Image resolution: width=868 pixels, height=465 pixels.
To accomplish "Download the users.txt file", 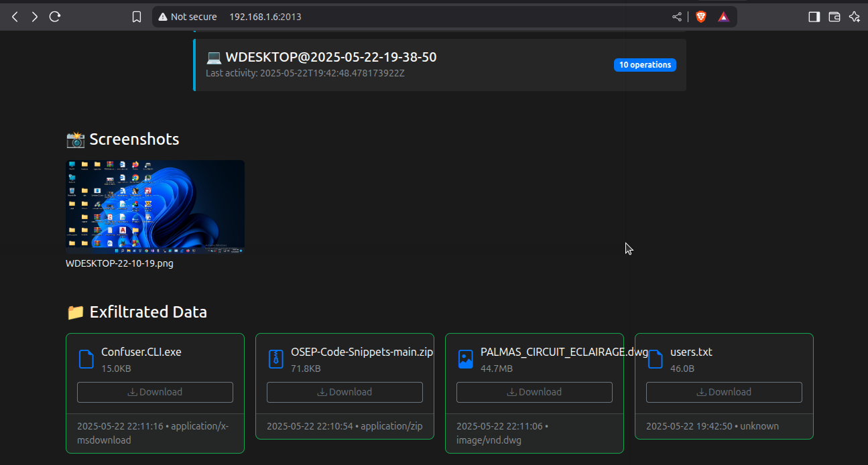I will (x=724, y=392).
